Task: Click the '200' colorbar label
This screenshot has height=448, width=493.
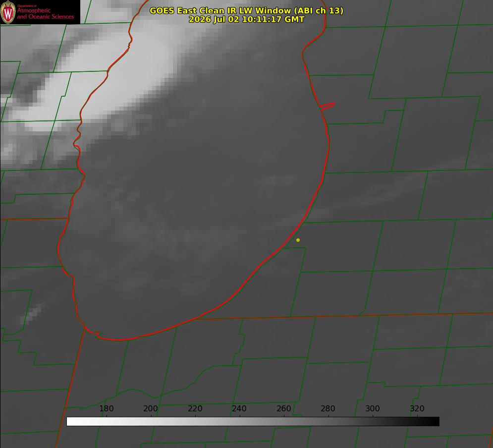Action: click(x=151, y=408)
